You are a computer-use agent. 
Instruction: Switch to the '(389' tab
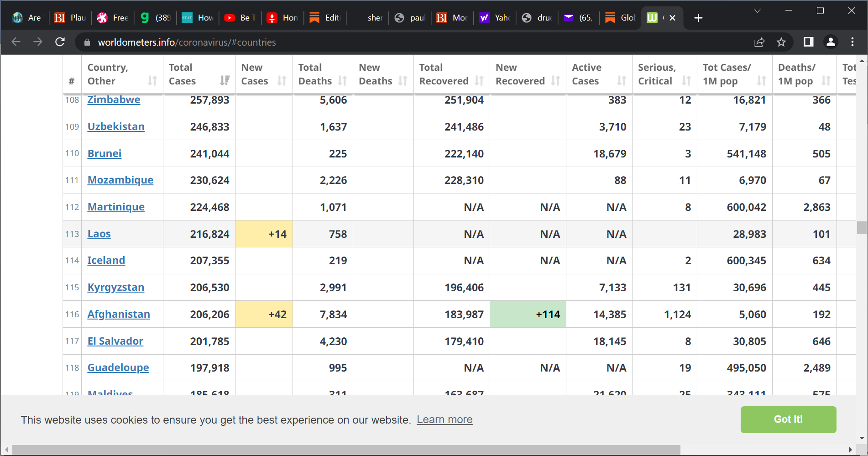pyautogui.click(x=155, y=18)
